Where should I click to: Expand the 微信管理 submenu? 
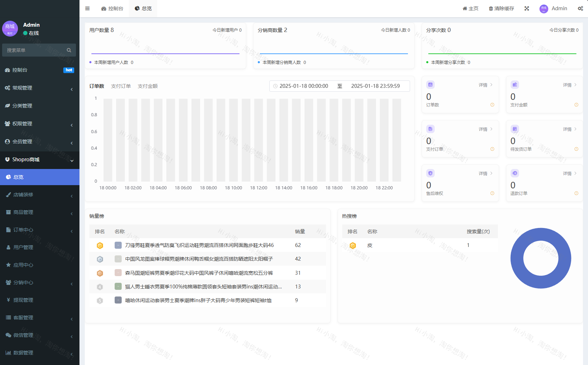tap(40, 335)
